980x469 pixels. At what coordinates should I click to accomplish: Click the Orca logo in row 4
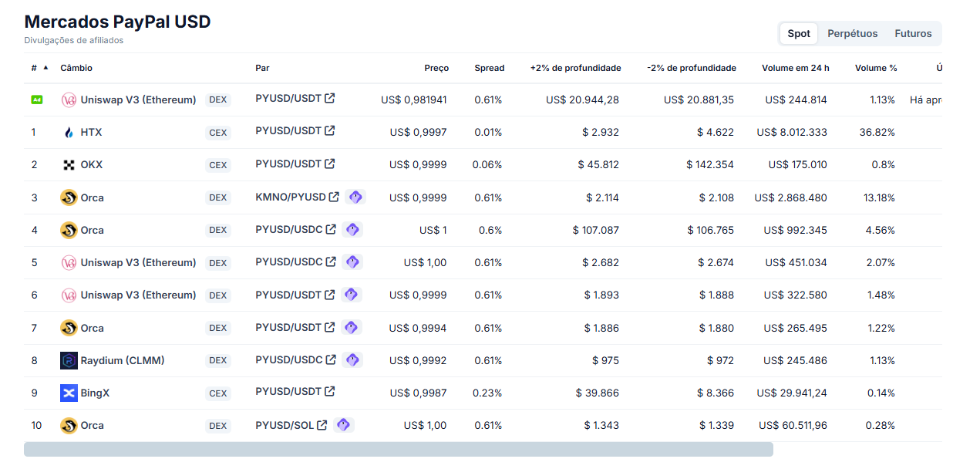click(69, 230)
